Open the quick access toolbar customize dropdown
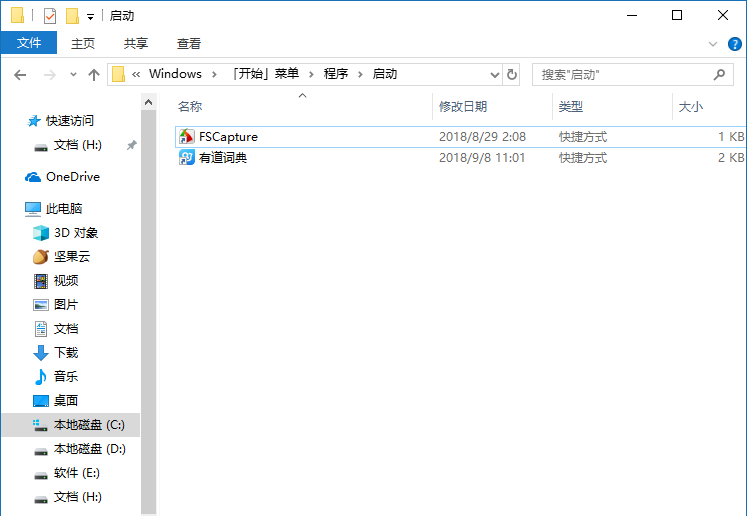The image size is (747, 516). pyautogui.click(x=90, y=17)
